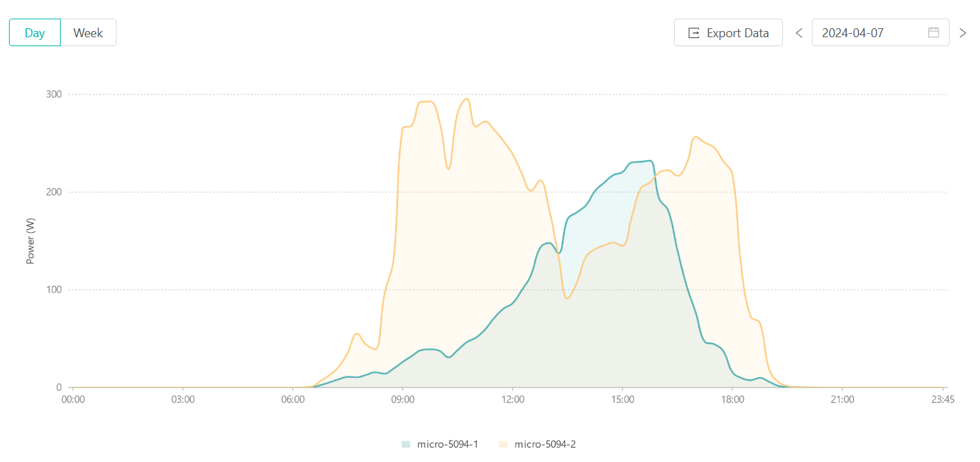This screenshot has width=980, height=462.
Task: Go to the previous day arrow
Action: [799, 33]
